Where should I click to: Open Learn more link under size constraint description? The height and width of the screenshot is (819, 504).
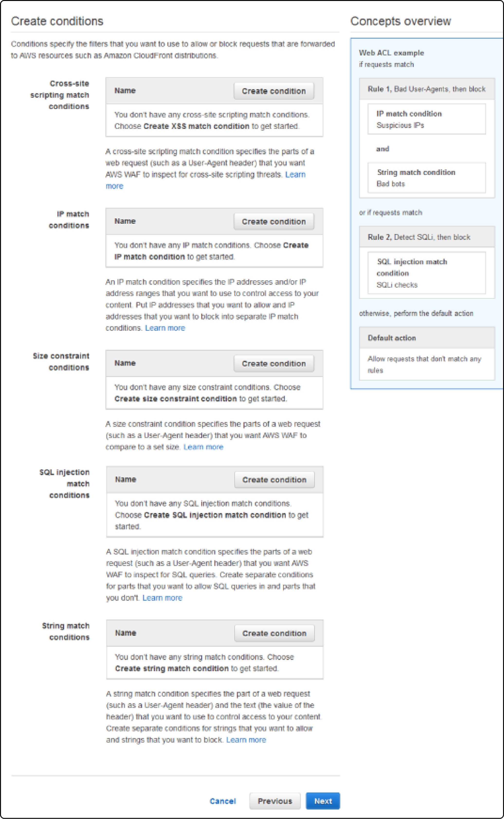(203, 447)
